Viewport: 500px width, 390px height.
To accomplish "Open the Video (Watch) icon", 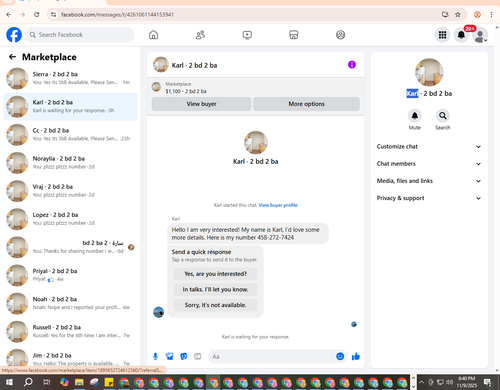I will (247, 35).
